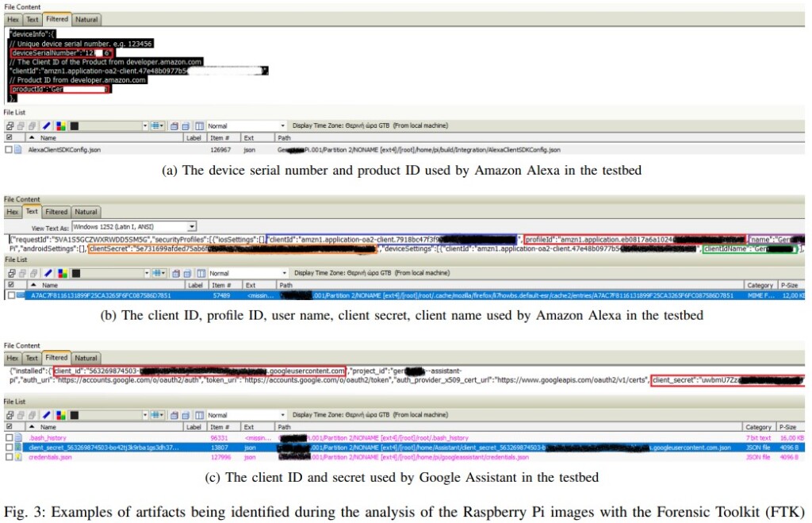Click the .bash_history file icon
This screenshot has width=812, height=523.
[x=18, y=438]
